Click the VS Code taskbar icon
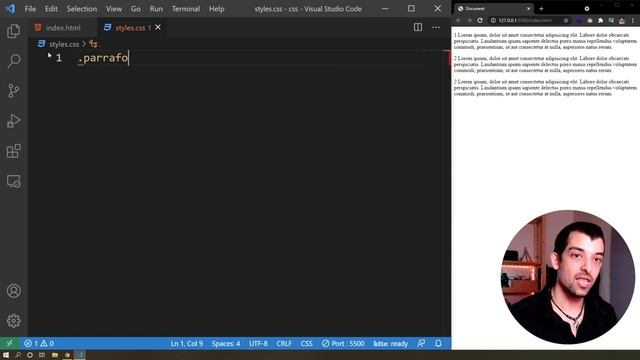Image resolution: width=640 pixels, height=360 pixels. click(80, 355)
